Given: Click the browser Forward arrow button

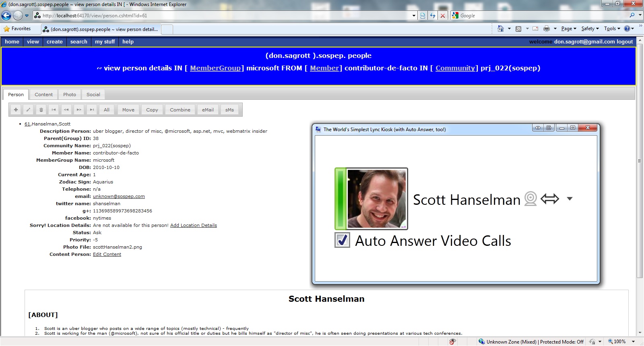Looking at the screenshot, I should [x=18, y=16].
